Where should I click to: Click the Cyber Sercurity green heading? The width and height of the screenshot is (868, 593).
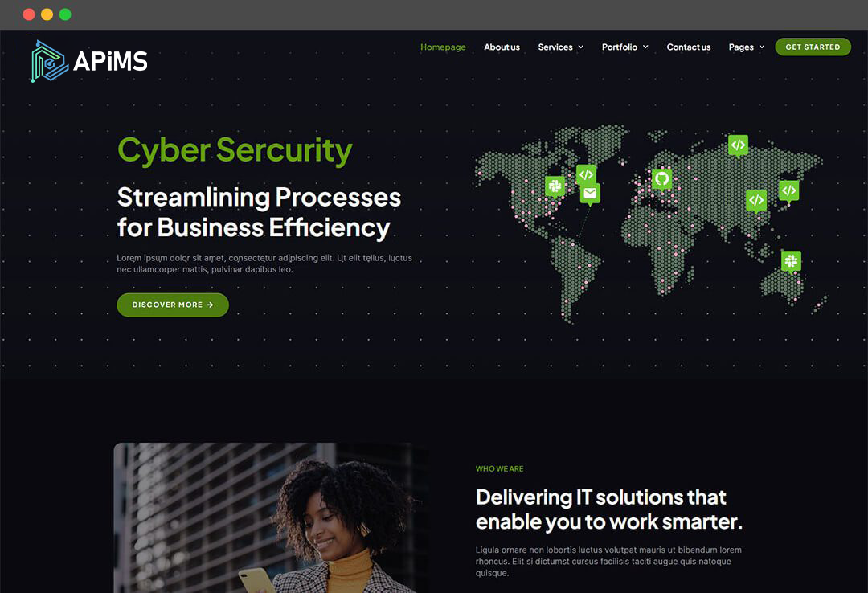[x=235, y=150]
